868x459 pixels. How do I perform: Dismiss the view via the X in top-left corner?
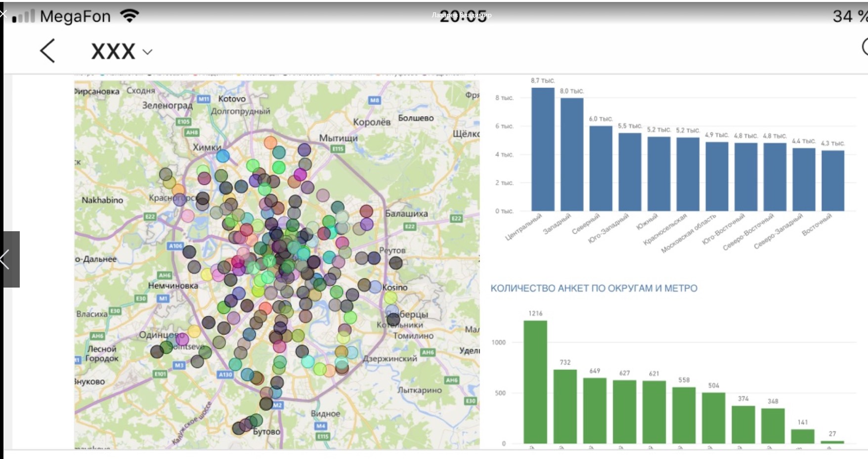pyautogui.click(x=3, y=13)
